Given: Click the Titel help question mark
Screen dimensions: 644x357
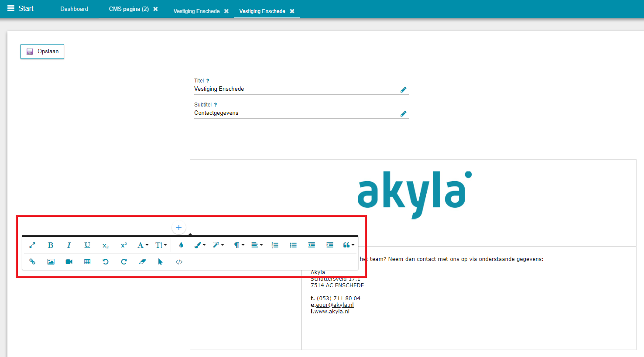Looking at the screenshot, I should [208, 81].
